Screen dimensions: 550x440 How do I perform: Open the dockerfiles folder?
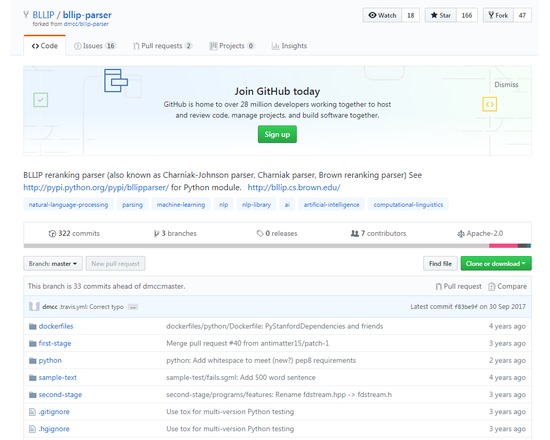click(x=56, y=326)
